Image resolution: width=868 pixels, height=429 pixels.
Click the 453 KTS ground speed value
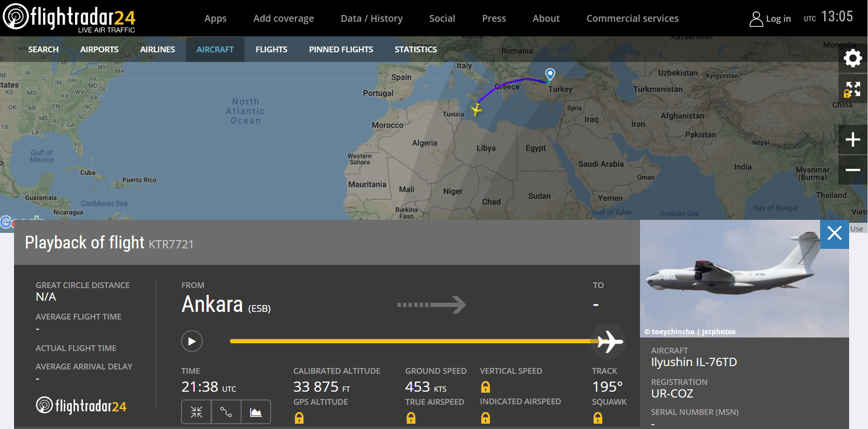coord(426,387)
